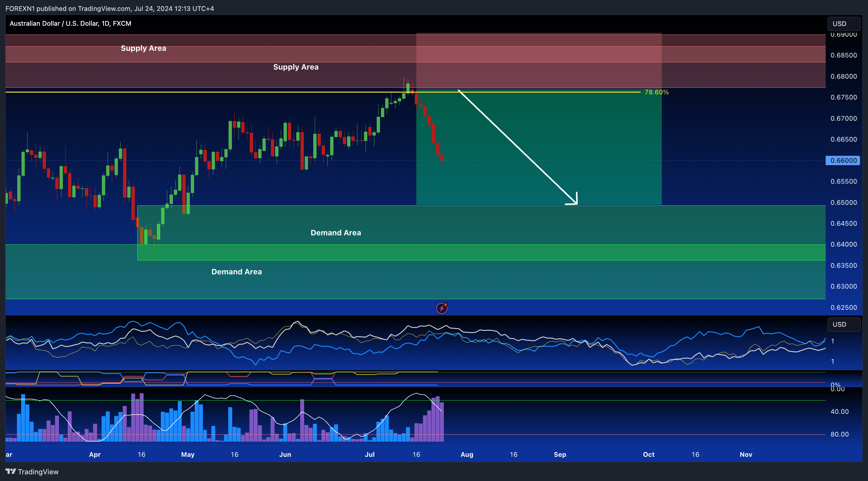The image size is (868, 481).
Task: Select the lower Demand Area label
Action: [x=236, y=272]
